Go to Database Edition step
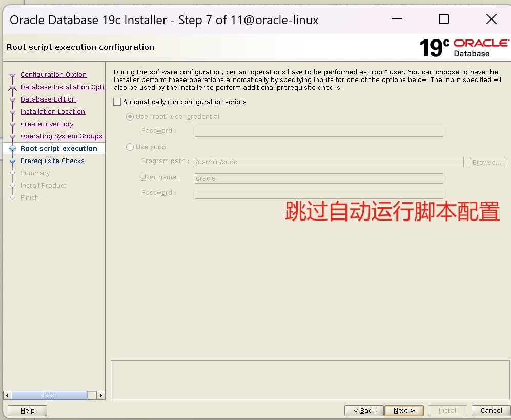 tap(48, 99)
